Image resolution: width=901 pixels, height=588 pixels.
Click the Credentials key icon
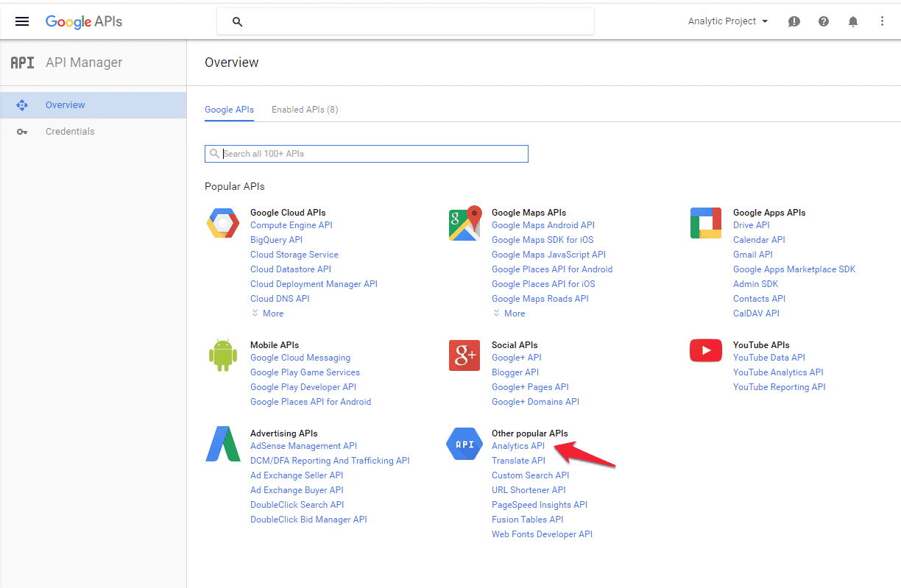(x=22, y=132)
